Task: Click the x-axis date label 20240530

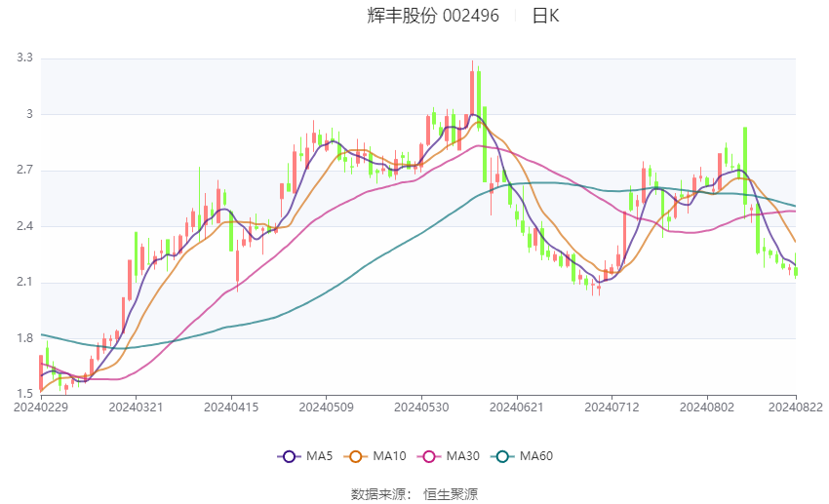Action: point(421,407)
